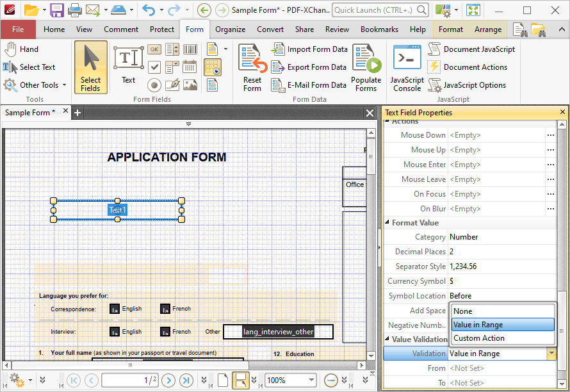Switch to the Organize ribbon tab
This screenshot has width=570, height=392.
tap(230, 29)
